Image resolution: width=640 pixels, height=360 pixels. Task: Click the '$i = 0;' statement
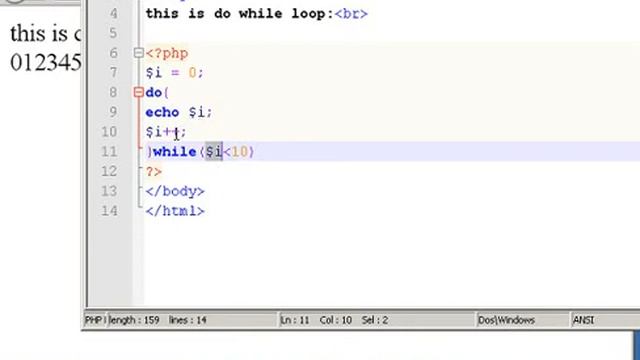click(x=174, y=73)
